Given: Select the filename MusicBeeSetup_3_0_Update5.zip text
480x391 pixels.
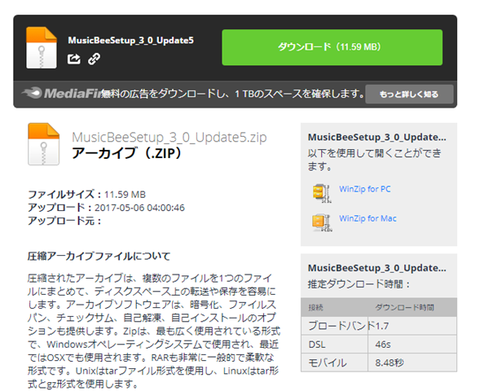Looking at the screenshot, I should [x=169, y=137].
